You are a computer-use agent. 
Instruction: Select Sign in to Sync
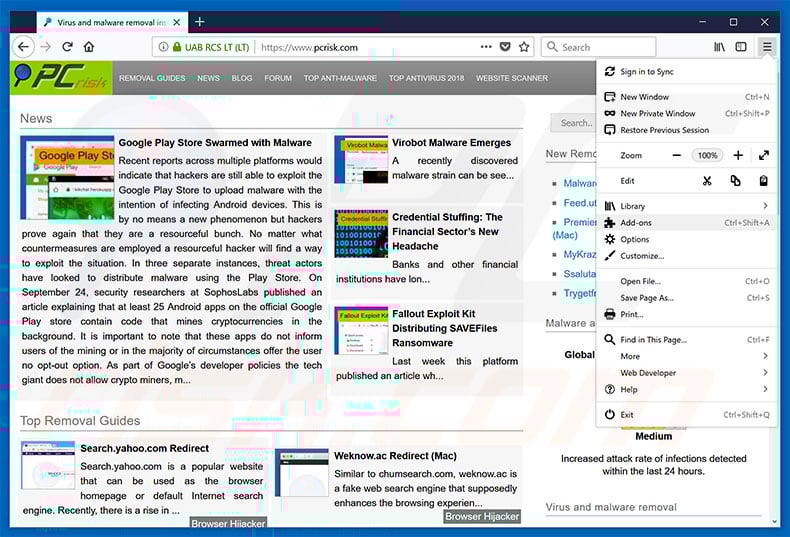pos(686,72)
